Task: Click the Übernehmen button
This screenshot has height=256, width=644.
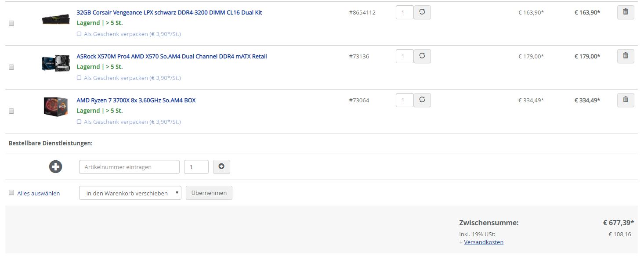Action: pyautogui.click(x=209, y=193)
